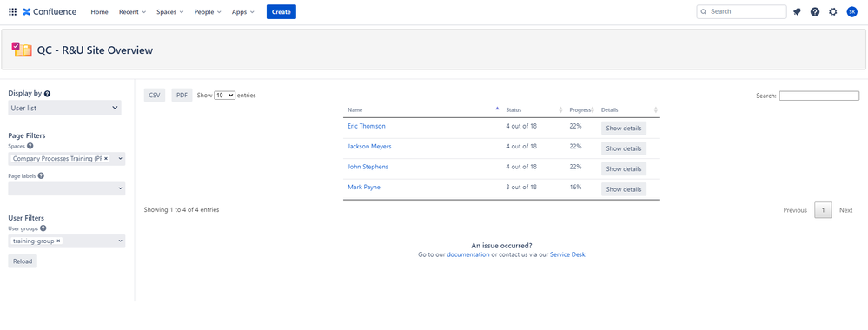
Task: Click the help icon beside Page labels
Action: 41,176
